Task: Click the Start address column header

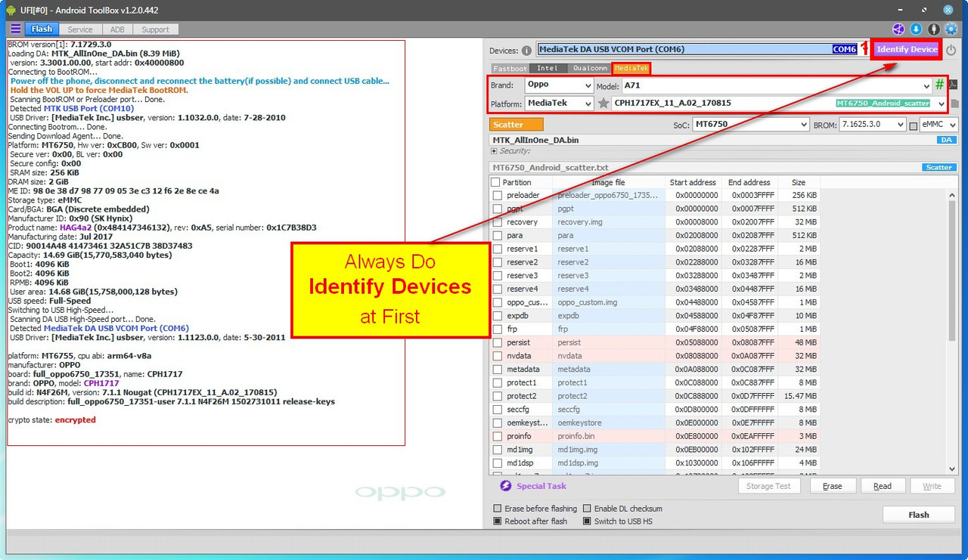Action: [693, 182]
